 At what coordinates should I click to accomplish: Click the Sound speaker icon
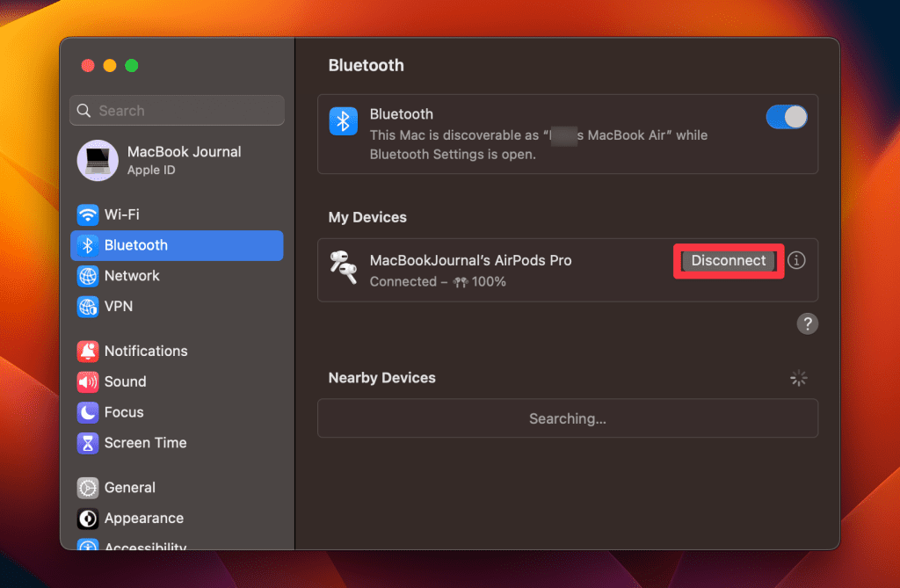[x=88, y=381]
